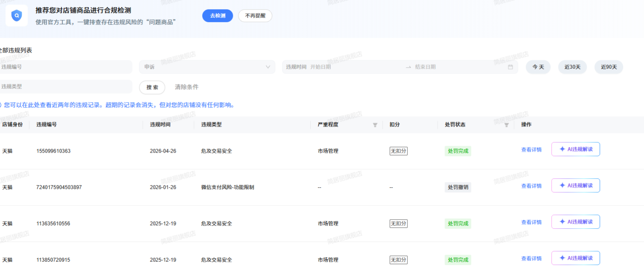The image size is (644, 274).
Task: Select the 近30天 quick filter
Action: click(x=572, y=67)
